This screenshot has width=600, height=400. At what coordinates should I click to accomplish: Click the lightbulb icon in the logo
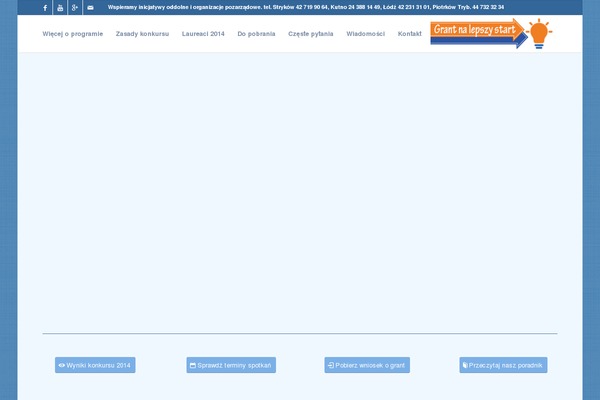click(x=540, y=33)
